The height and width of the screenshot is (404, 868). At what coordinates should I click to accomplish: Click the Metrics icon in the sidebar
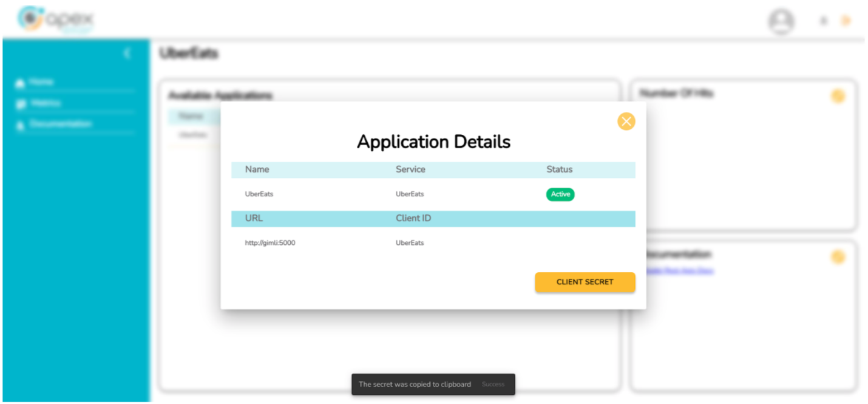pyautogui.click(x=21, y=104)
